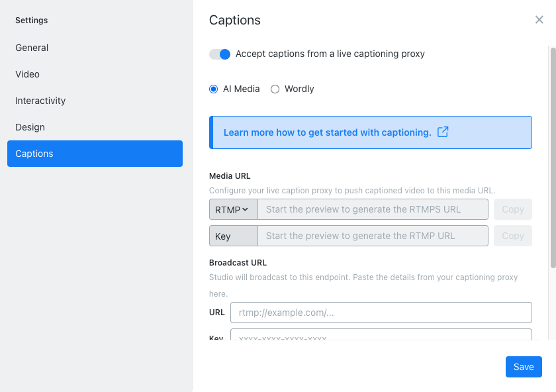The image size is (556, 392).
Task: Open the RTMP protocol dropdown
Action: [x=233, y=210]
